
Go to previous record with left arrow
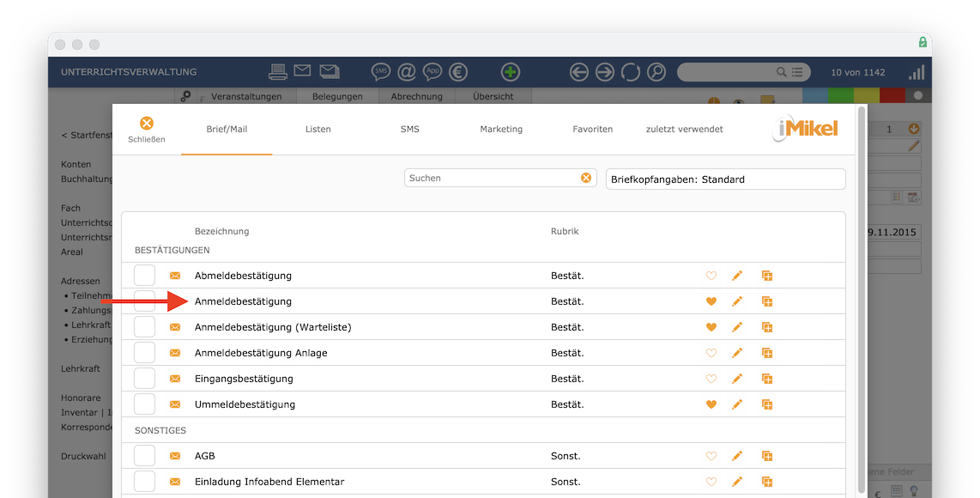(579, 72)
